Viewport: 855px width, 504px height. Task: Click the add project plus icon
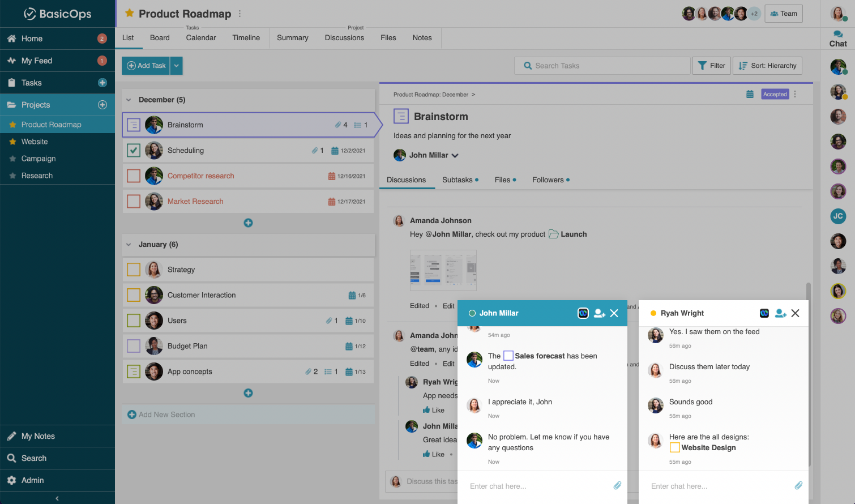click(x=102, y=105)
